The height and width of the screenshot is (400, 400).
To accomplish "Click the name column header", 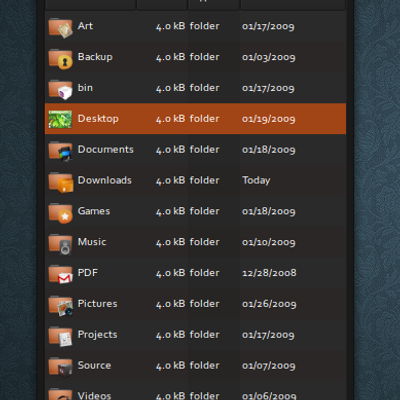I will [90, 5].
